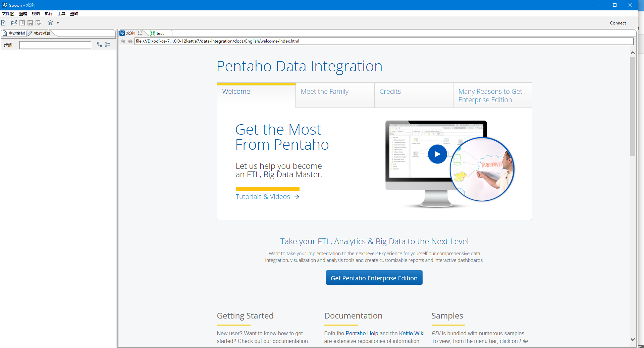
Task: Click the browser URL address field
Action: coord(384,41)
